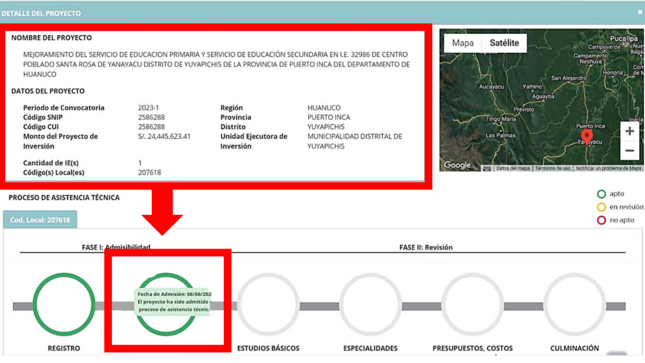The width and height of the screenshot is (645, 363).
Task: Click the CULMINACIÓN stage circle
Action: 575,304
